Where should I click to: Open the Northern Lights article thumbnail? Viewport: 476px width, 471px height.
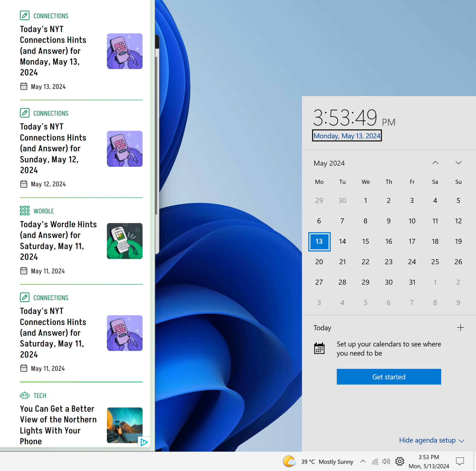point(125,425)
